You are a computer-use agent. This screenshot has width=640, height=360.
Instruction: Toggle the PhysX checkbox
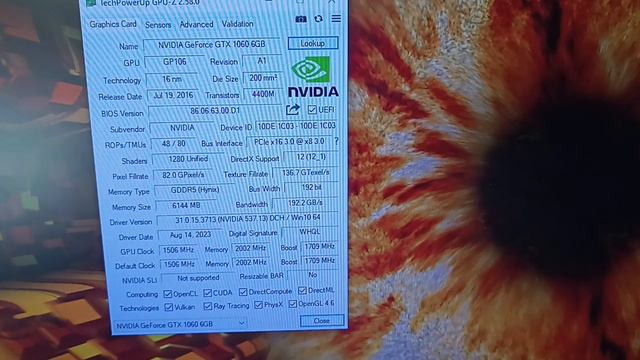[258, 305]
